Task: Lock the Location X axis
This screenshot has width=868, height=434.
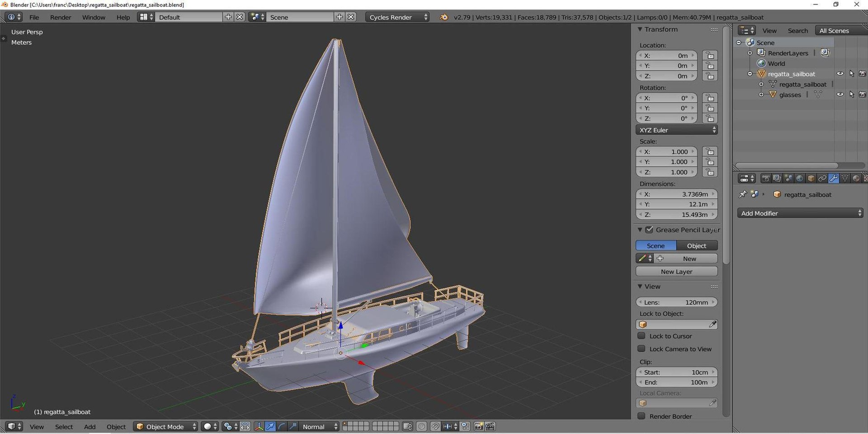Action: click(710, 56)
